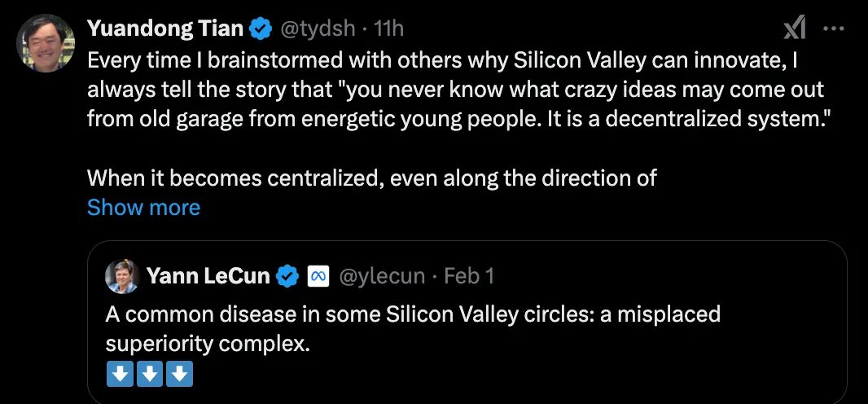Click the last down-arrow emoji
The height and width of the screenshot is (404, 868).
[x=180, y=375]
